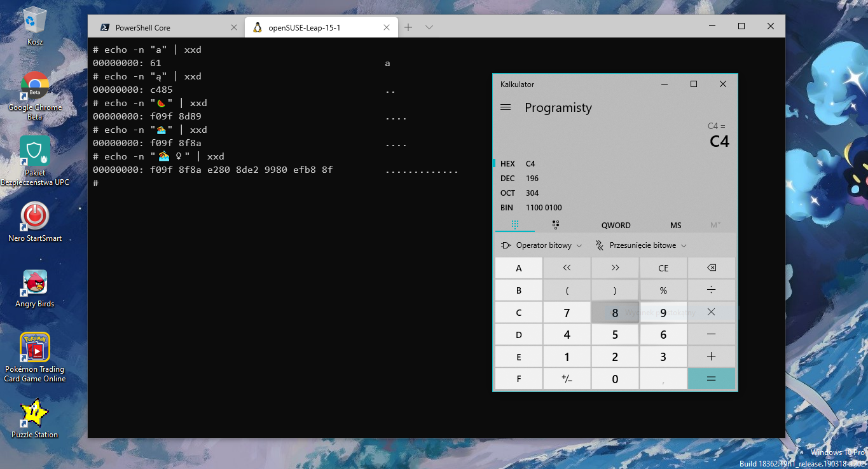Select the Angry Birds desktop icon

(35, 289)
